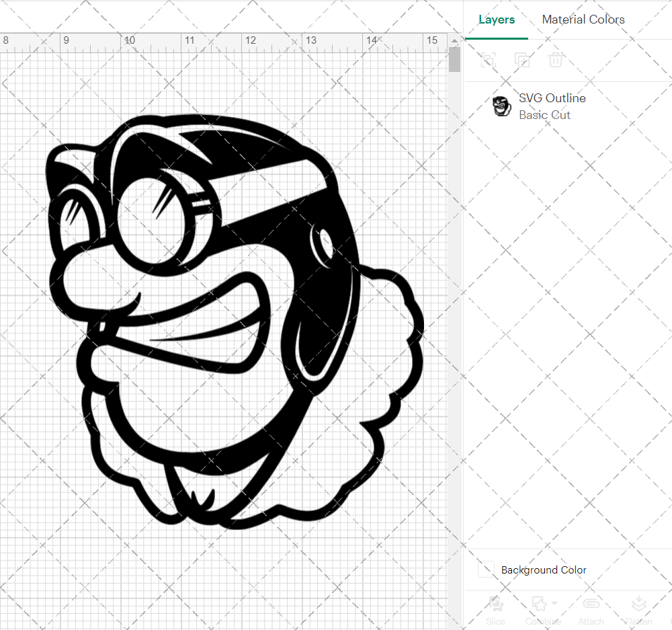
Task: Click the Group layers icon
Action: pyautogui.click(x=488, y=60)
